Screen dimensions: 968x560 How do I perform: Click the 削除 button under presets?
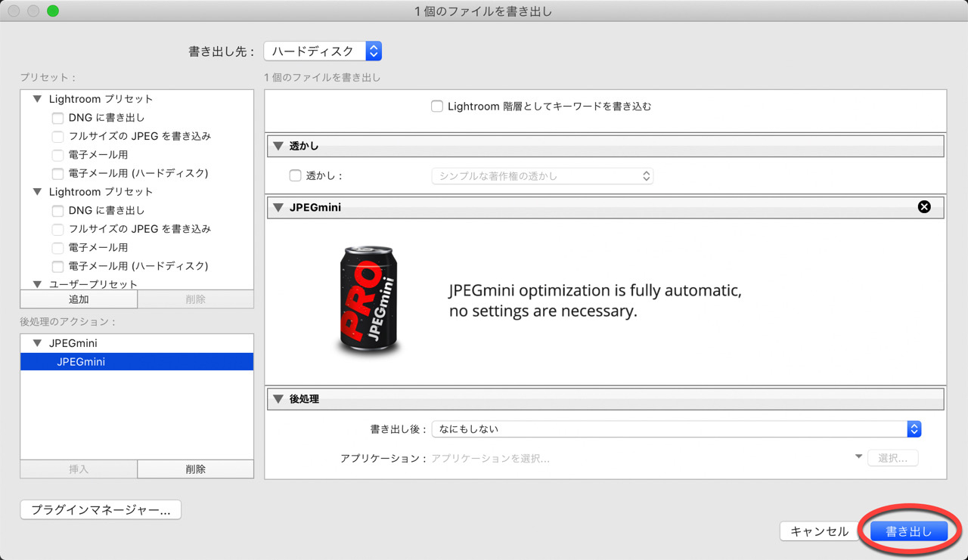tap(196, 299)
